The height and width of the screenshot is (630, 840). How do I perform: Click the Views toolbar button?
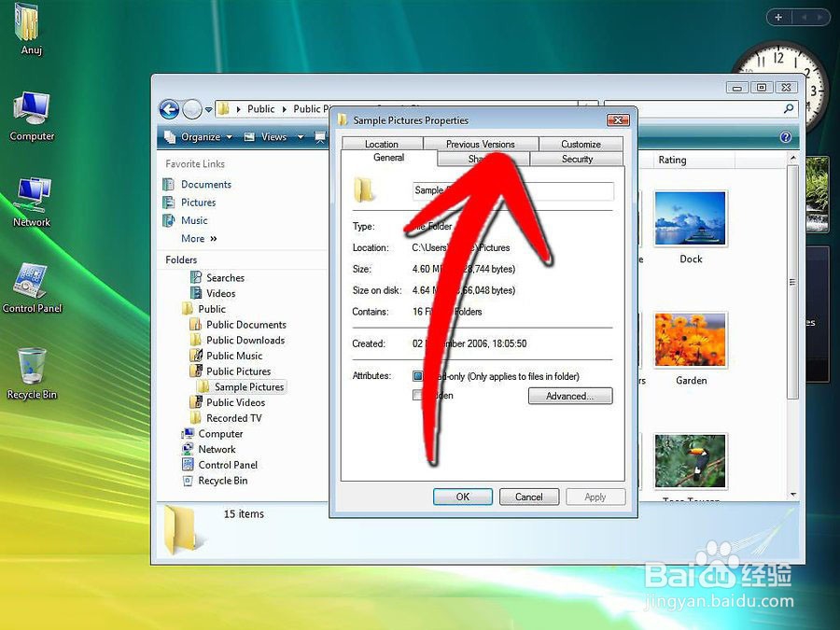point(266,137)
